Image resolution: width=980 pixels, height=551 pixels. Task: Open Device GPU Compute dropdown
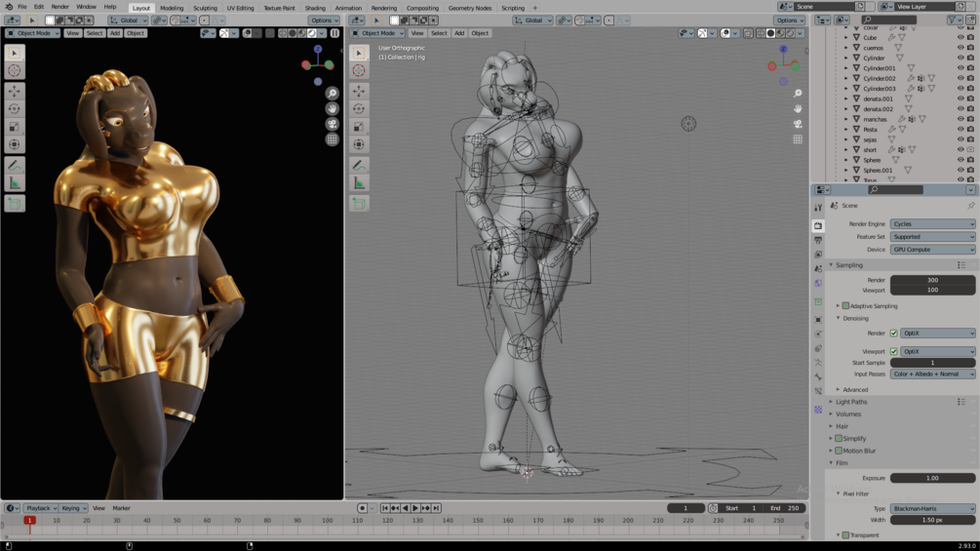tap(932, 250)
